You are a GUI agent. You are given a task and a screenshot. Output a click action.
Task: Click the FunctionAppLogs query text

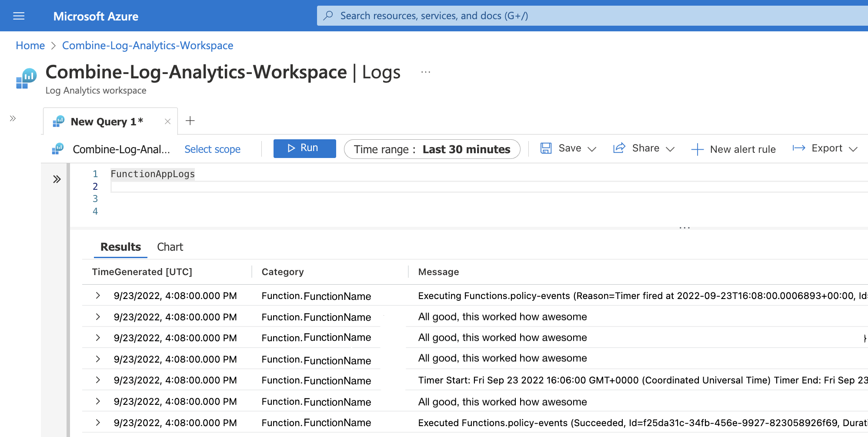pos(153,174)
